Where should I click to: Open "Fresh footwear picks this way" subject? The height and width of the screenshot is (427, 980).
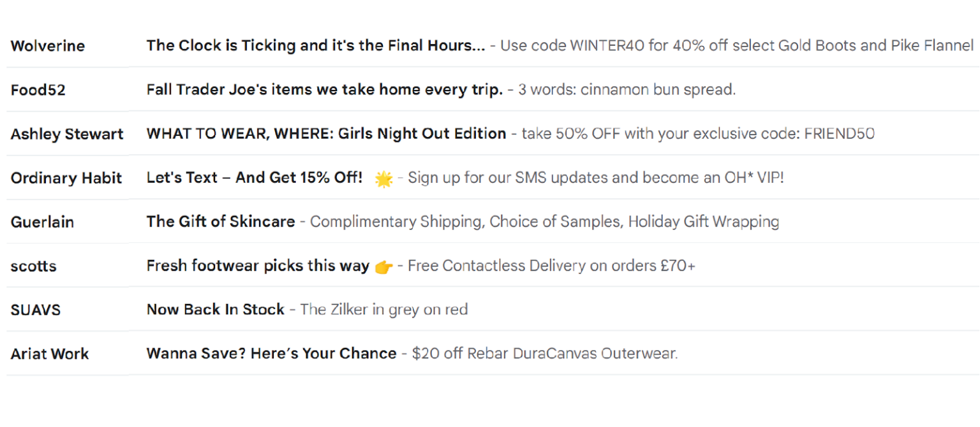click(258, 266)
